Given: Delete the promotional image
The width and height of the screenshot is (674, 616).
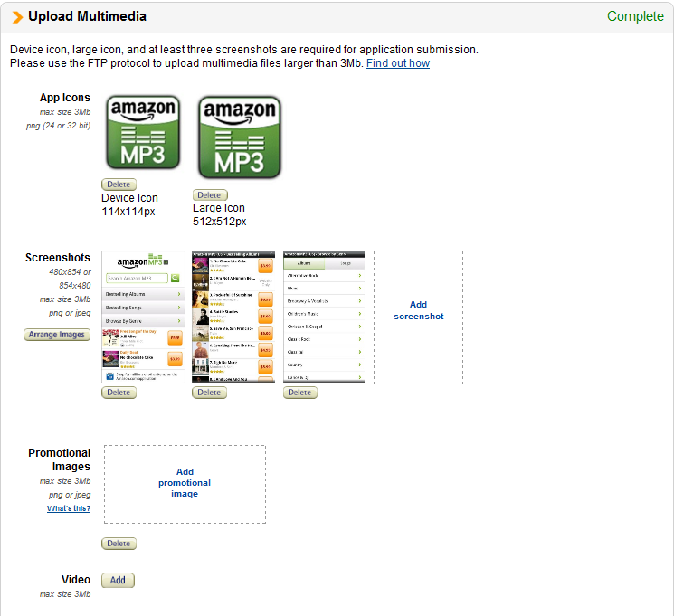Looking at the screenshot, I should click(x=119, y=544).
